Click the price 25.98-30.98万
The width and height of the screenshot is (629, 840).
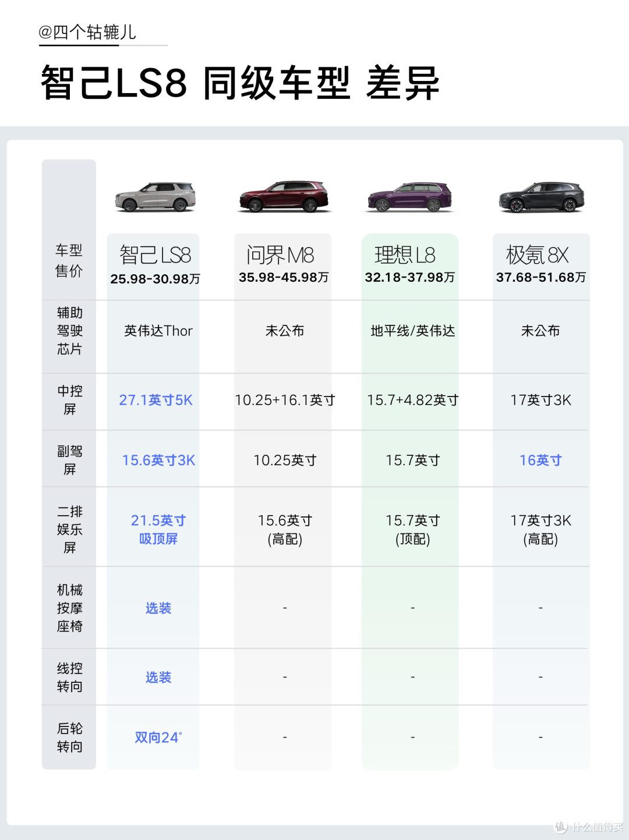pyautogui.click(x=156, y=279)
